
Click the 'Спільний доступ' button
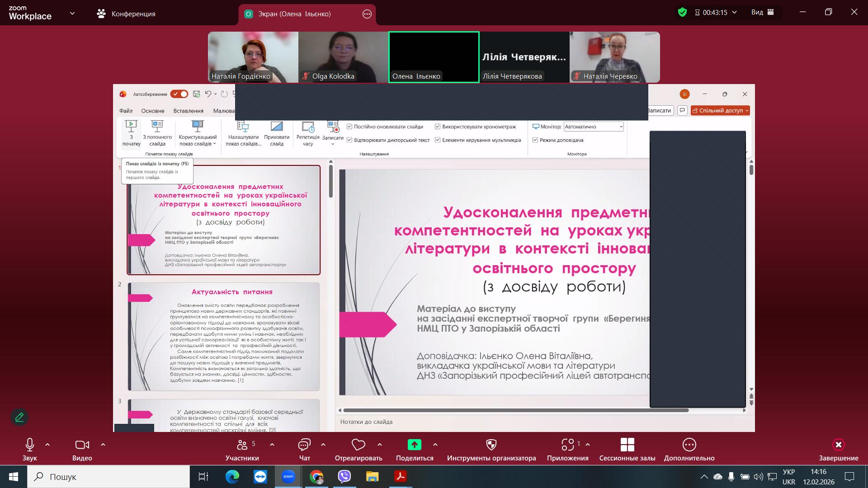click(720, 110)
